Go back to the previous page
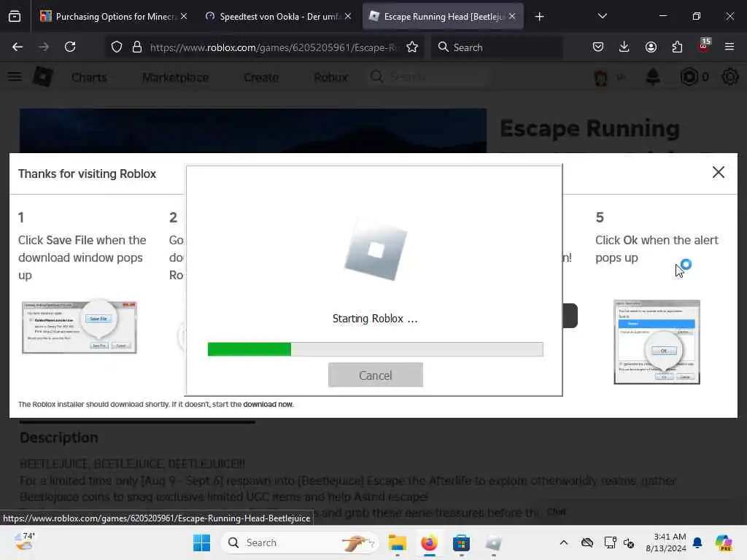This screenshot has height=560, width=747. tap(18, 47)
